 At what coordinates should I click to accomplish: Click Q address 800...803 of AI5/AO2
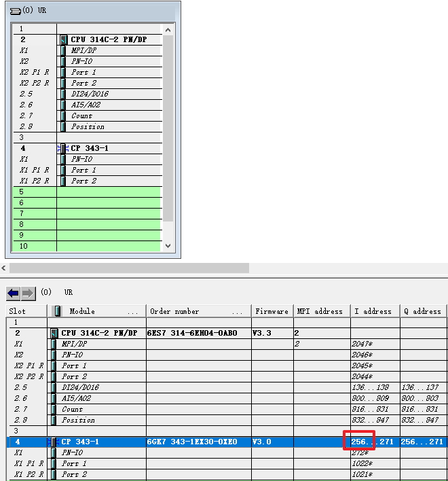[419, 398]
